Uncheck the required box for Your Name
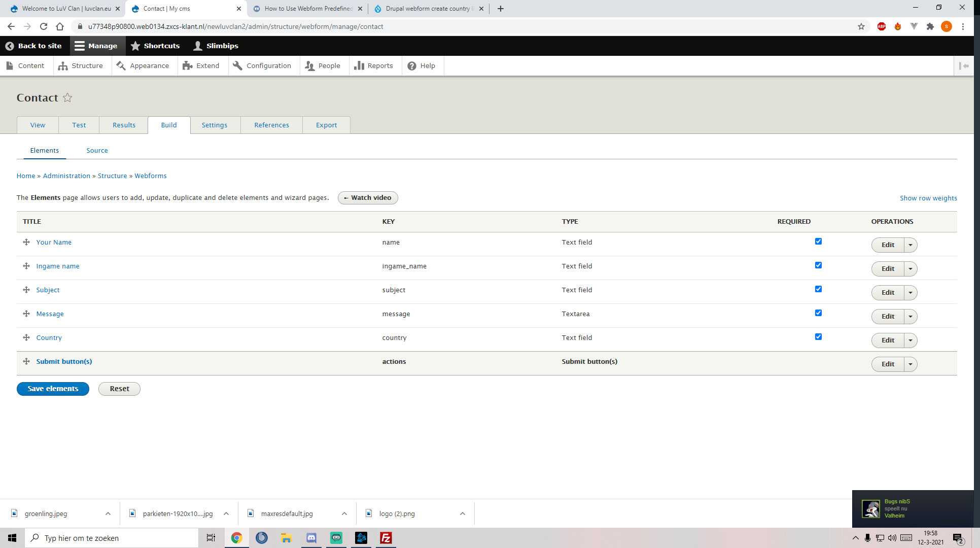 818,242
